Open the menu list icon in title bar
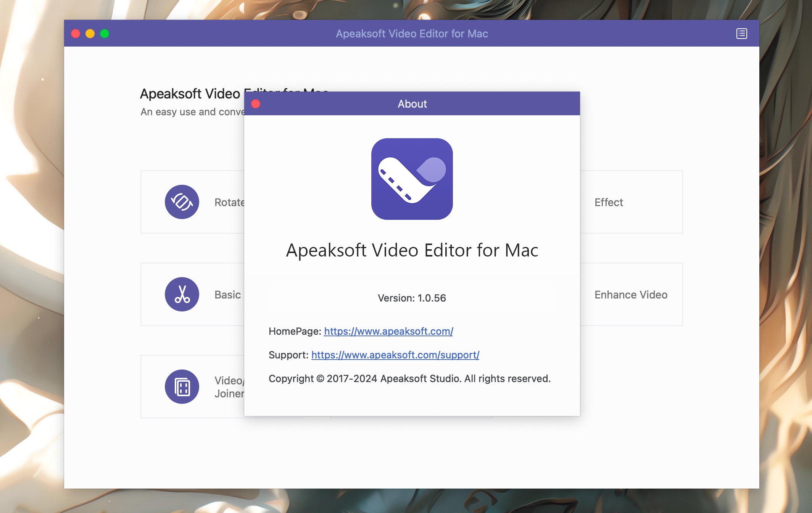Screen dimensions: 812x513 (x=741, y=34)
